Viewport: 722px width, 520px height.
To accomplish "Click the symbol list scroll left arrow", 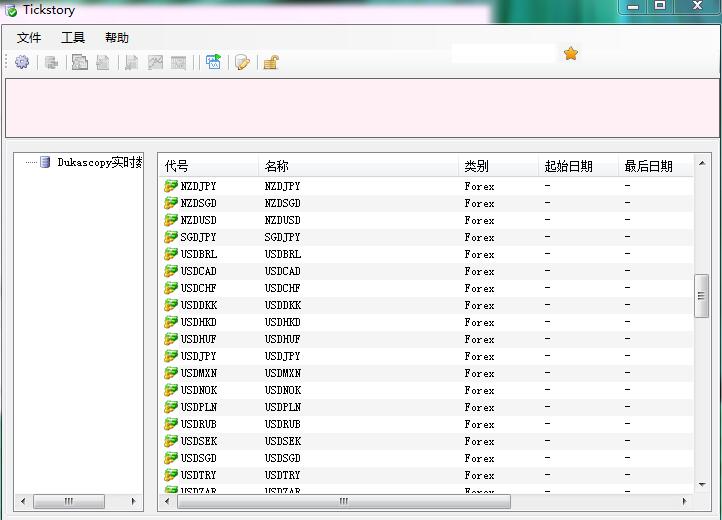I will click(x=167, y=501).
